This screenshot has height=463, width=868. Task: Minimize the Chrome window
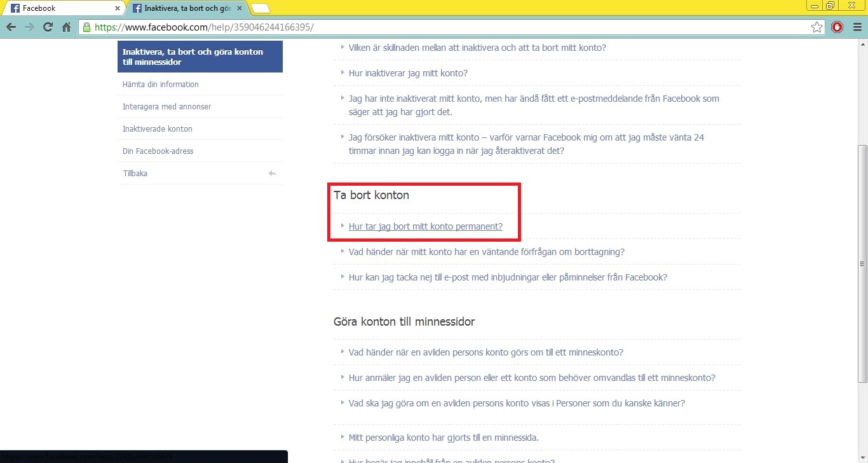click(x=815, y=6)
